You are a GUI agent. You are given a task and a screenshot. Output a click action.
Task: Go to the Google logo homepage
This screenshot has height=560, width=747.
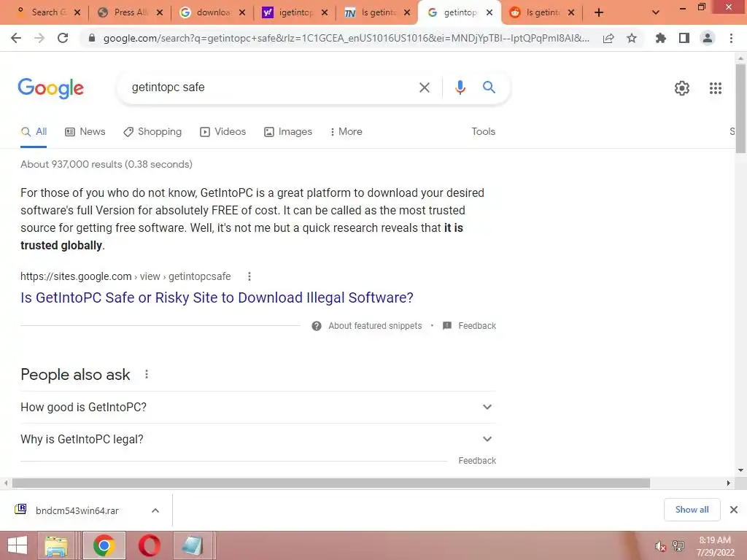[x=51, y=88]
